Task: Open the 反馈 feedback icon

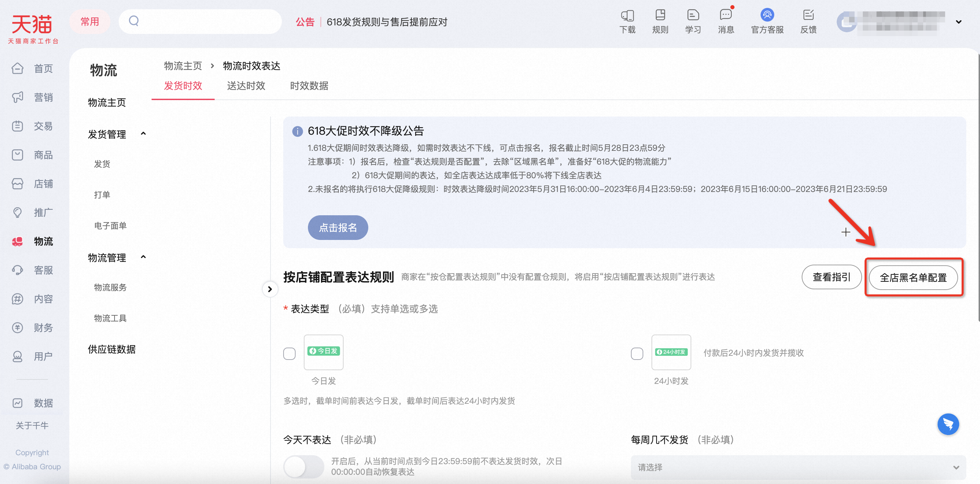Action: [808, 22]
